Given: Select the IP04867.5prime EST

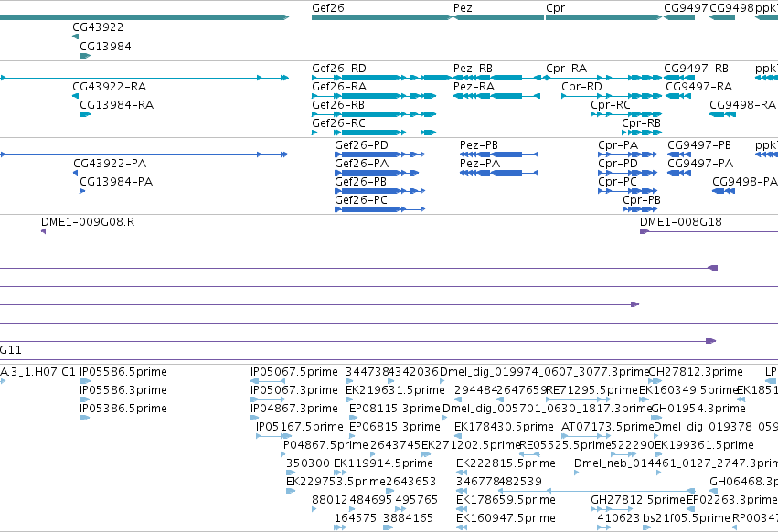Looking at the screenshot, I should [x=282, y=454].
